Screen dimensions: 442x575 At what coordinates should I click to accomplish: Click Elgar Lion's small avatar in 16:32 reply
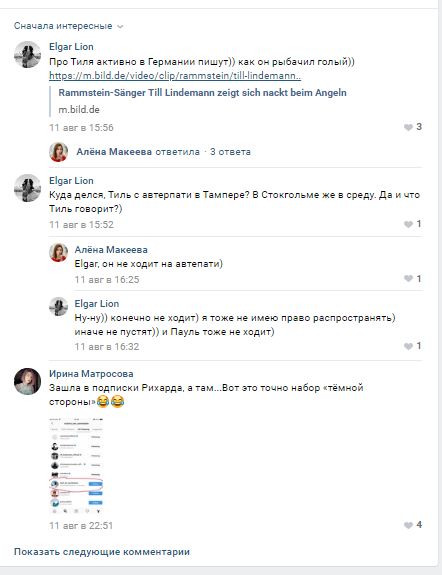point(59,307)
